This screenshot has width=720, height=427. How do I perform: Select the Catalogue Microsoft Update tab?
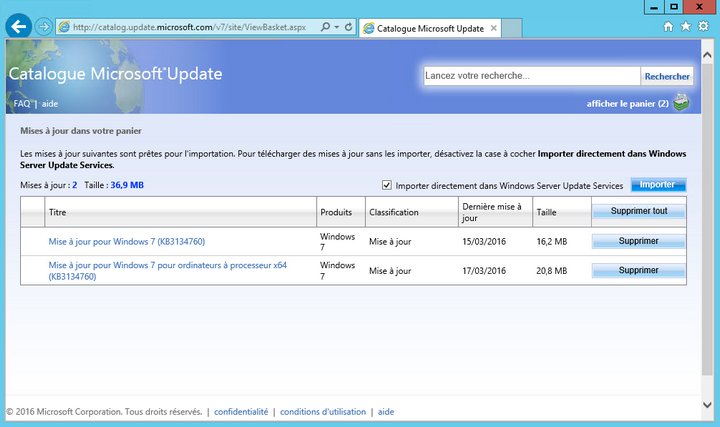point(430,28)
